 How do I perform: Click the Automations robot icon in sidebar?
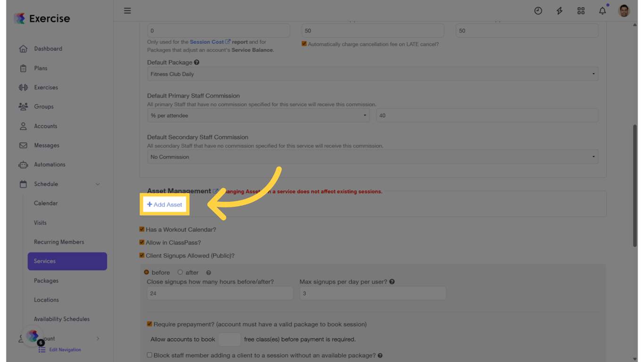click(23, 165)
